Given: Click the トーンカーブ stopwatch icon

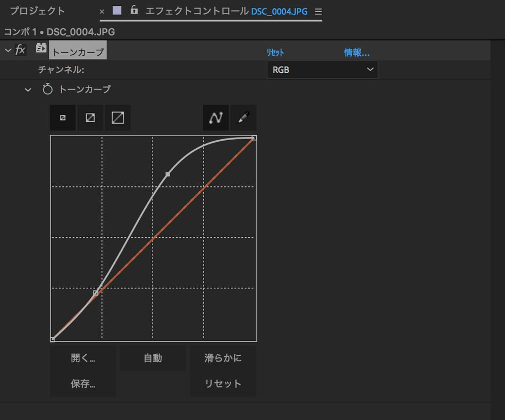Looking at the screenshot, I should coord(48,90).
